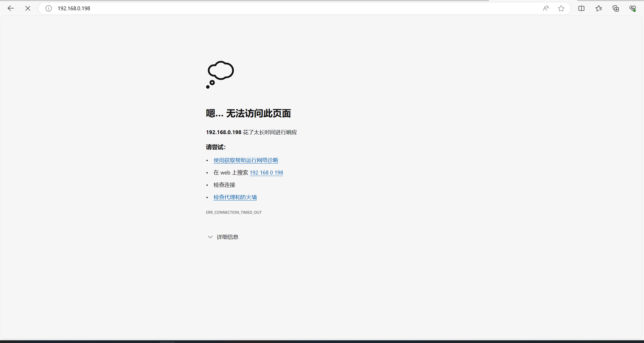This screenshot has height=343, width=644.
Task: Go back using the browser back arrow
Action: coord(11,8)
